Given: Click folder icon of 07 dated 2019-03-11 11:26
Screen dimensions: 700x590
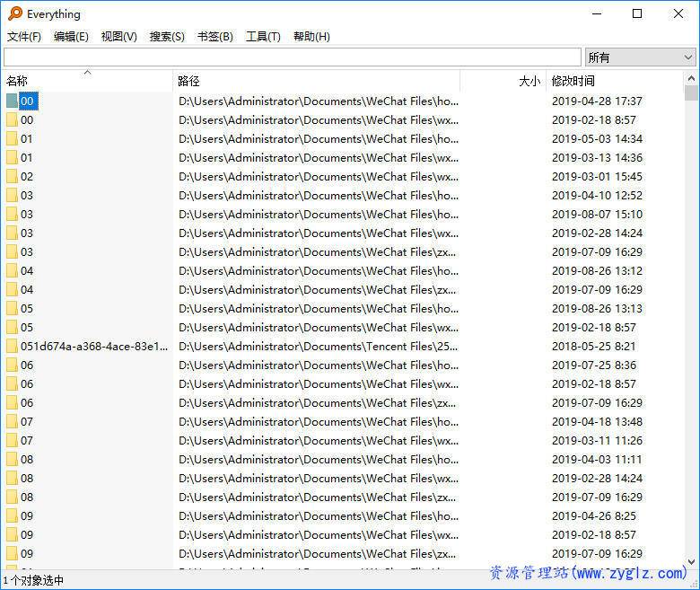Looking at the screenshot, I should click(x=12, y=440).
